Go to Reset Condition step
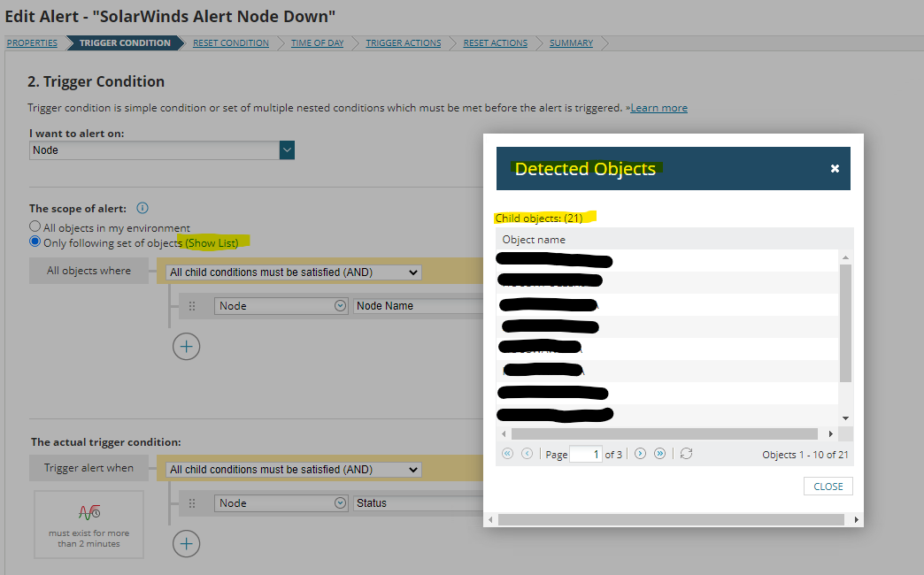The image size is (924, 575). click(230, 43)
